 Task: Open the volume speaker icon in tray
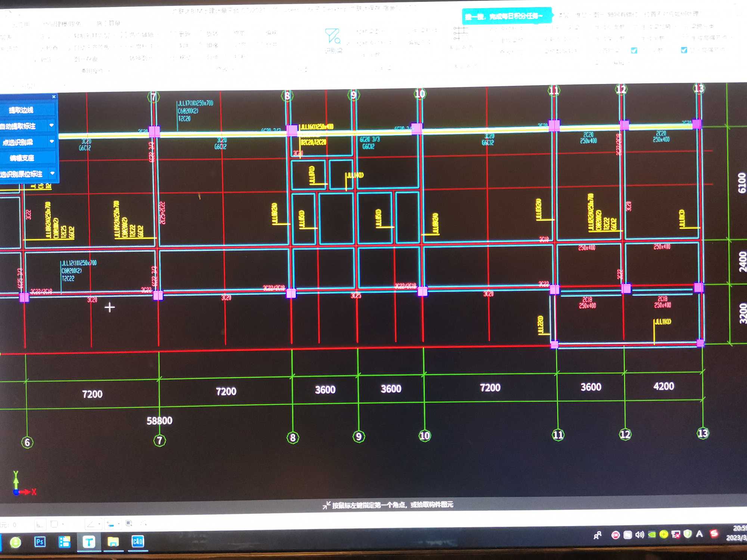click(640, 535)
